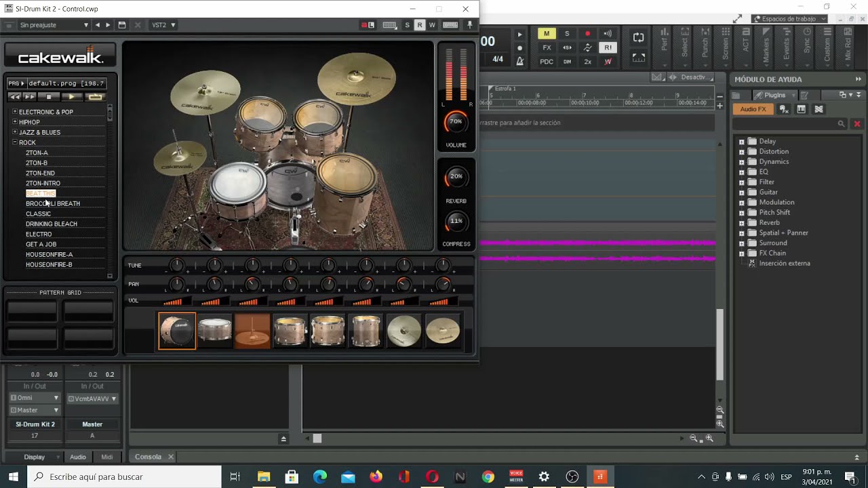The image size is (868, 488).
Task: Toggle the Mute (M) button in Mix module
Action: pyautogui.click(x=547, y=34)
